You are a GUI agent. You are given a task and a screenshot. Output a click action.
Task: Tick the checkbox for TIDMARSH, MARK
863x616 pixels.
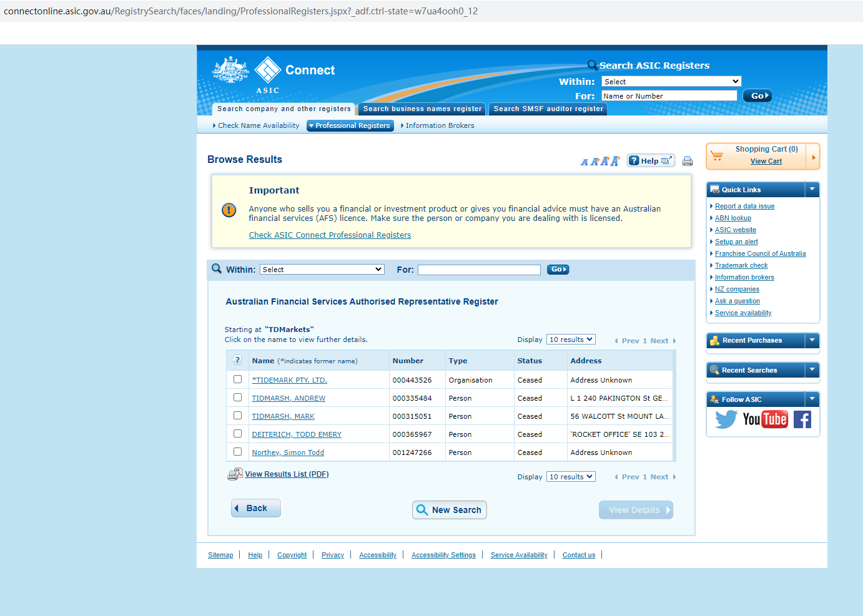pyautogui.click(x=237, y=416)
